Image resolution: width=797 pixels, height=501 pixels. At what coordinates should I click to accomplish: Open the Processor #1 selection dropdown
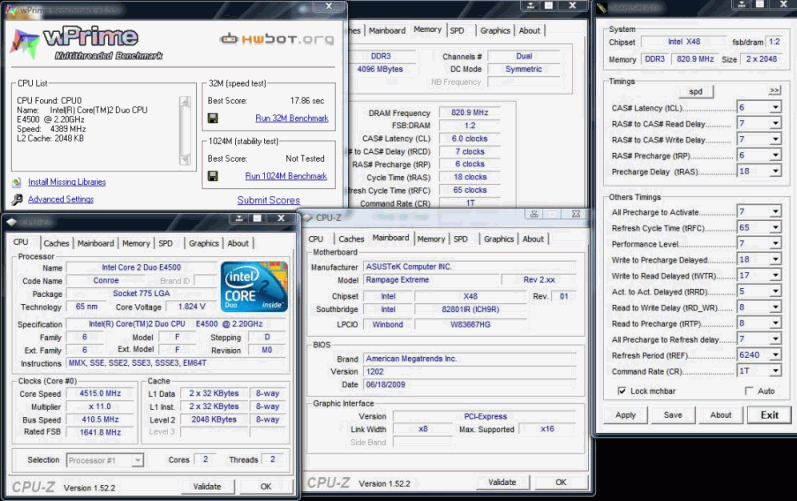click(137, 460)
